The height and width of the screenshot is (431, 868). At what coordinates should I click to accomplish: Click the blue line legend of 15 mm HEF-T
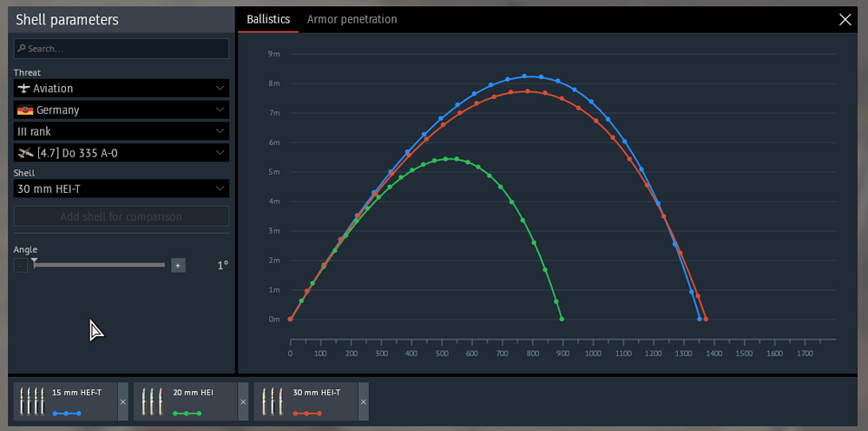click(67, 414)
